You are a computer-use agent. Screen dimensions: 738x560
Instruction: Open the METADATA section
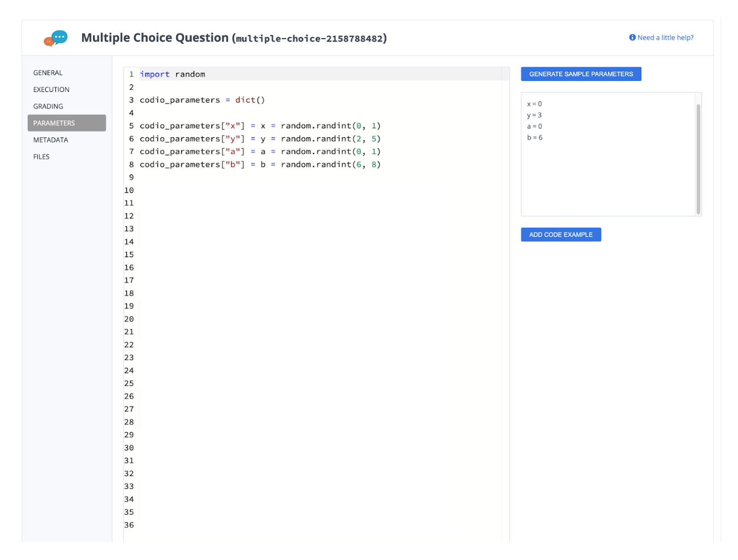tap(50, 139)
